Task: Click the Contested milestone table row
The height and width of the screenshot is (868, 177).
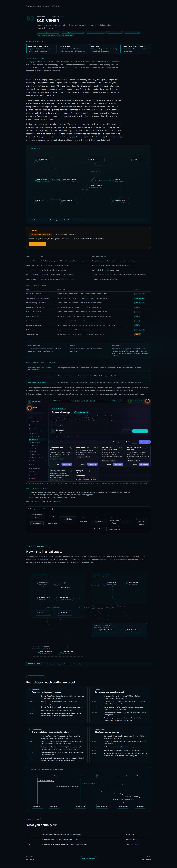Action: [88, 321]
